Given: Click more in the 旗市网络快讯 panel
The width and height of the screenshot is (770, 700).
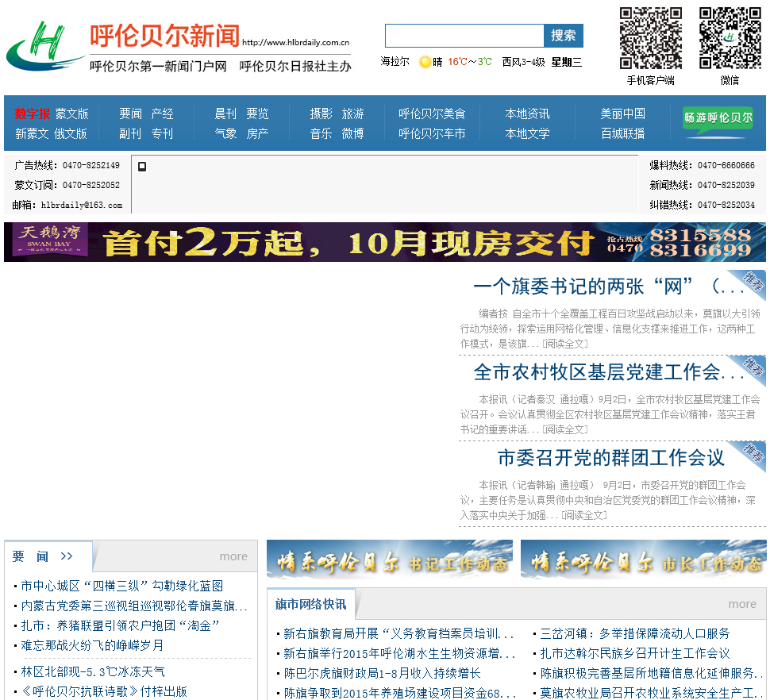Looking at the screenshot, I should 742,604.
